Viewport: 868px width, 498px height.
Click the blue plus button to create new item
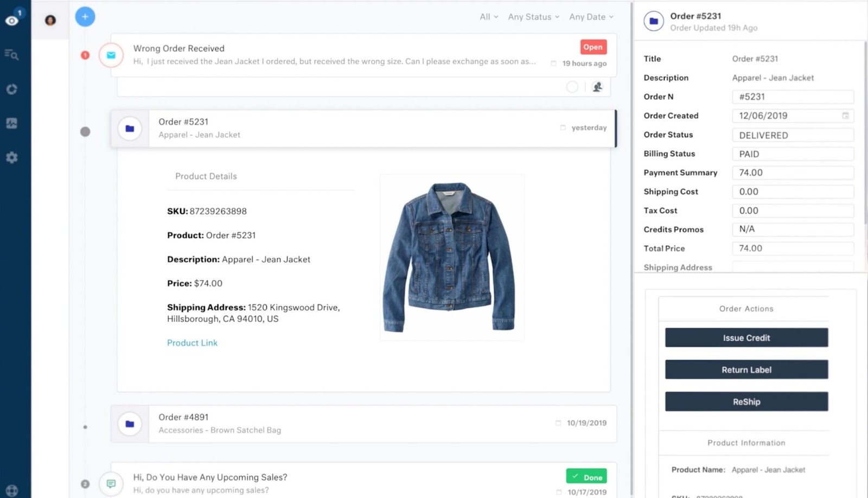click(x=85, y=17)
